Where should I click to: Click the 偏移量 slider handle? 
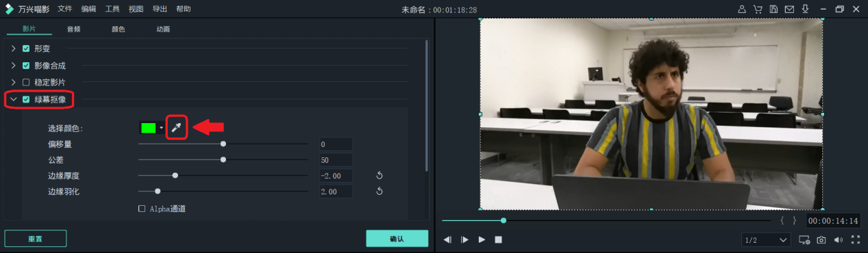coord(223,144)
